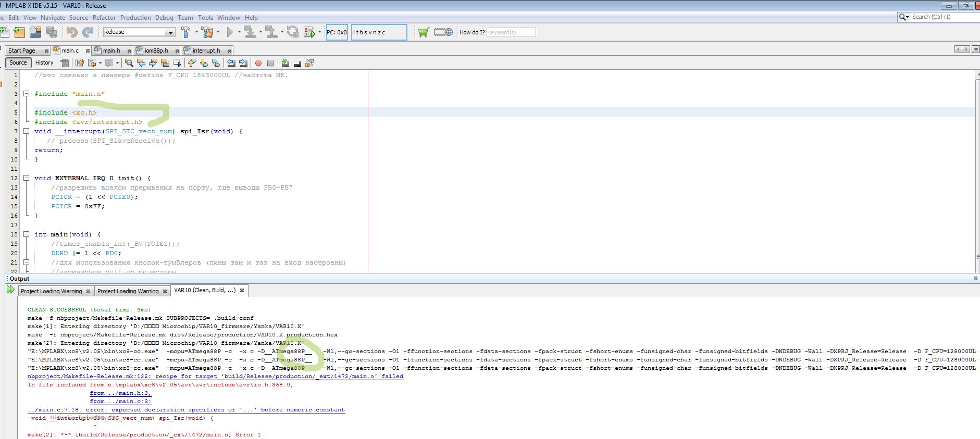Image resolution: width=980 pixels, height=439 pixels.
Task: Toggle the History view button
Action: [44, 62]
